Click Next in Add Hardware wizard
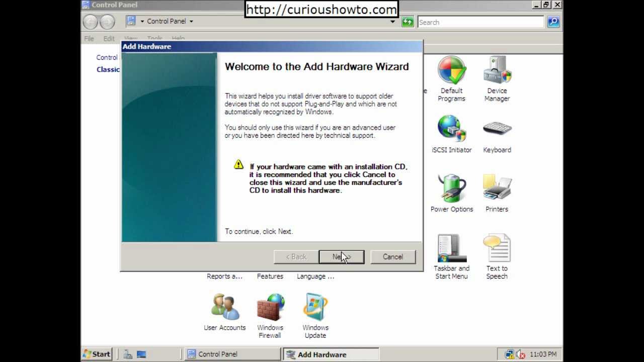Screen dimensions: 644x362 (342, 257)
